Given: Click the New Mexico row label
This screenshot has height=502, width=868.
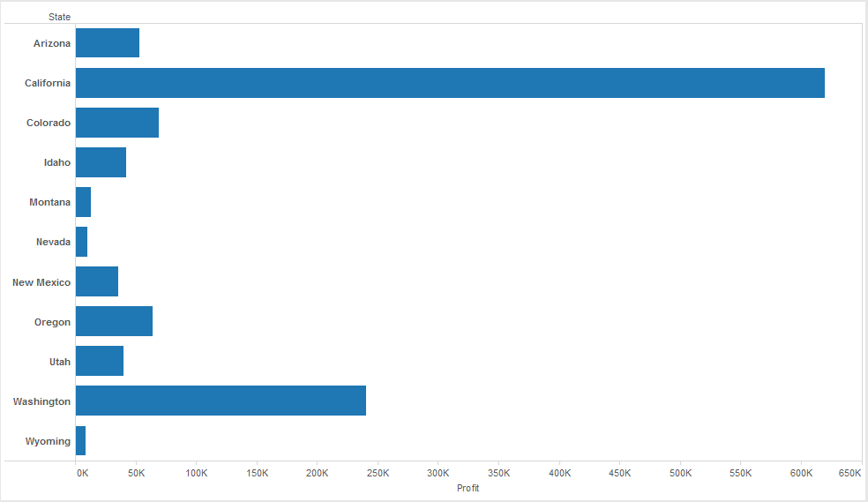Looking at the screenshot, I should (41, 282).
